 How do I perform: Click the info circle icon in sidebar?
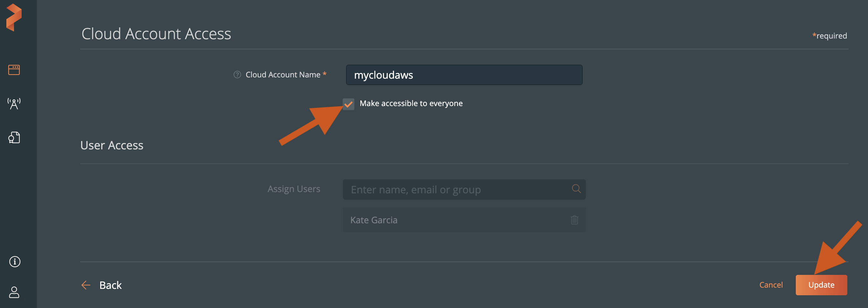click(x=15, y=261)
